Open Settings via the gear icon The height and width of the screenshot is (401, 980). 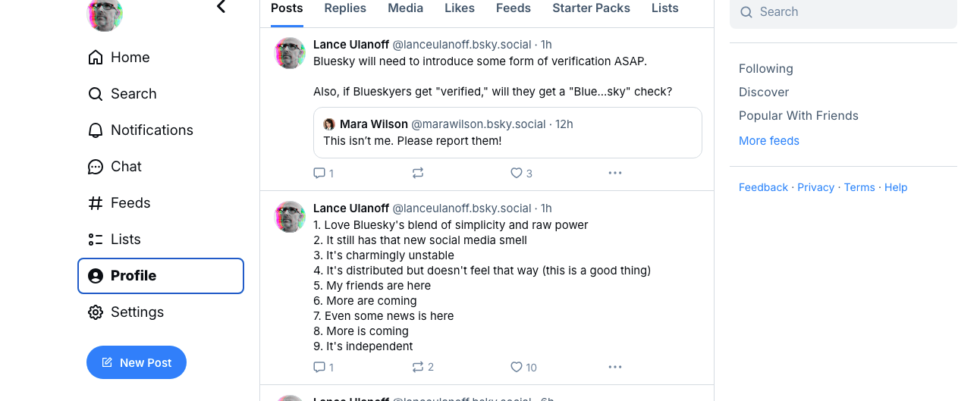coord(96,312)
